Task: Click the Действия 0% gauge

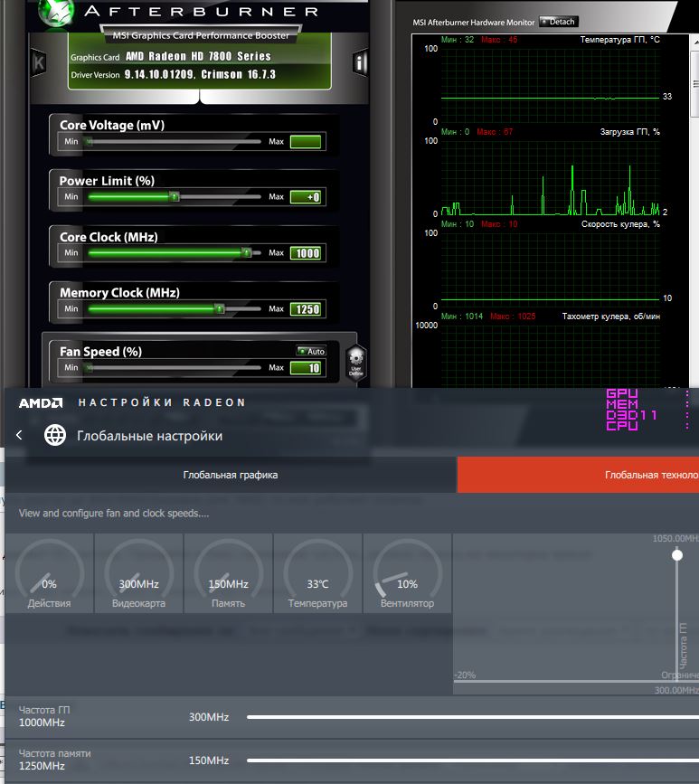Action: (x=49, y=573)
